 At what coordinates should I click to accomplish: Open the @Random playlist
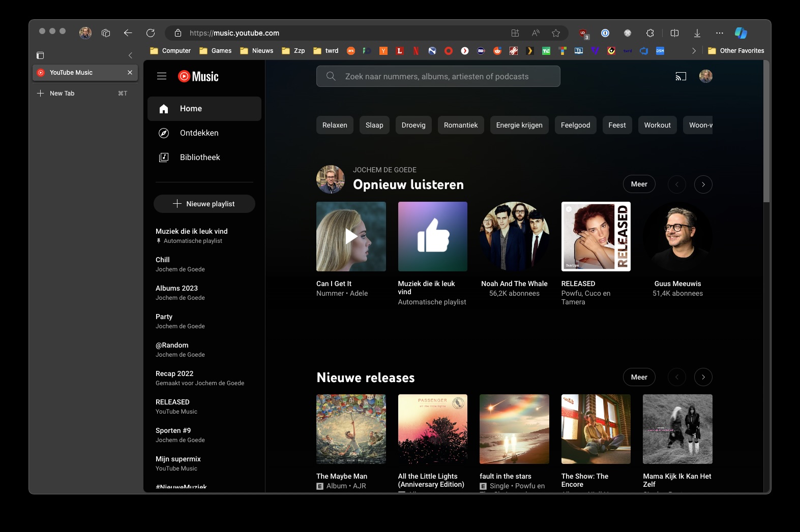pos(204,350)
